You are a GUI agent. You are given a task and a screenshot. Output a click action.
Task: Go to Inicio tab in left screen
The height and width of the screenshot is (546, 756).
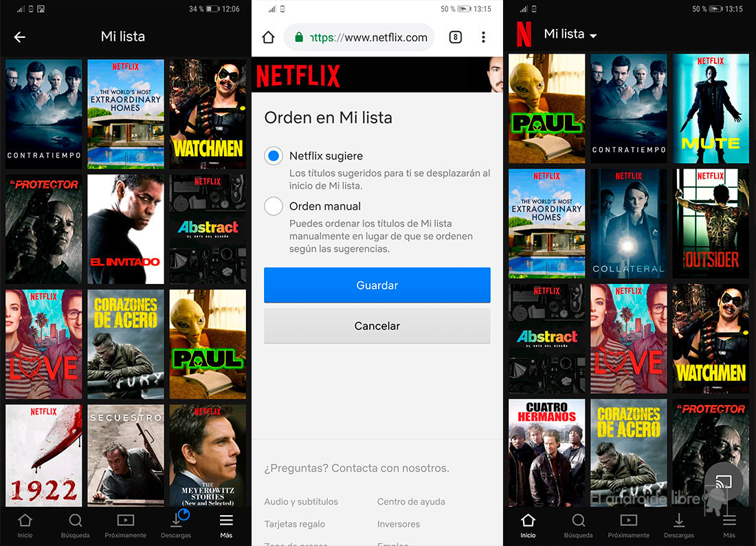click(x=25, y=526)
